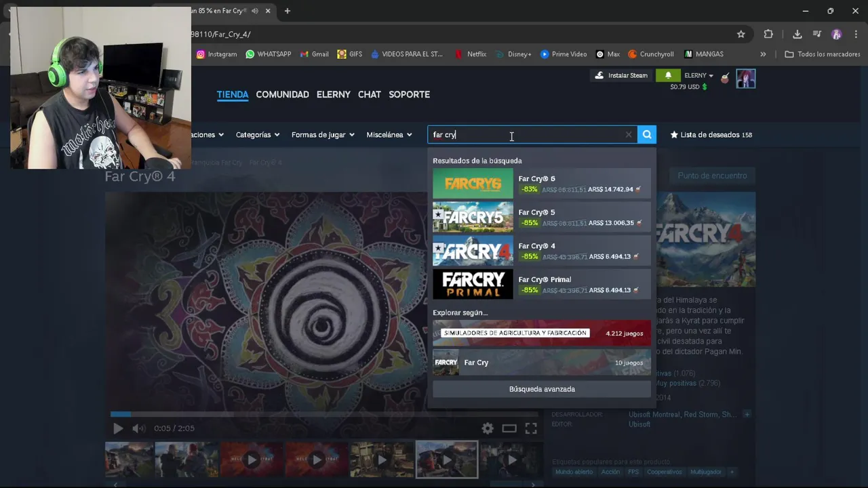Viewport: 868px width, 488px height.
Task: Open the Max bookmark
Action: 608,54
